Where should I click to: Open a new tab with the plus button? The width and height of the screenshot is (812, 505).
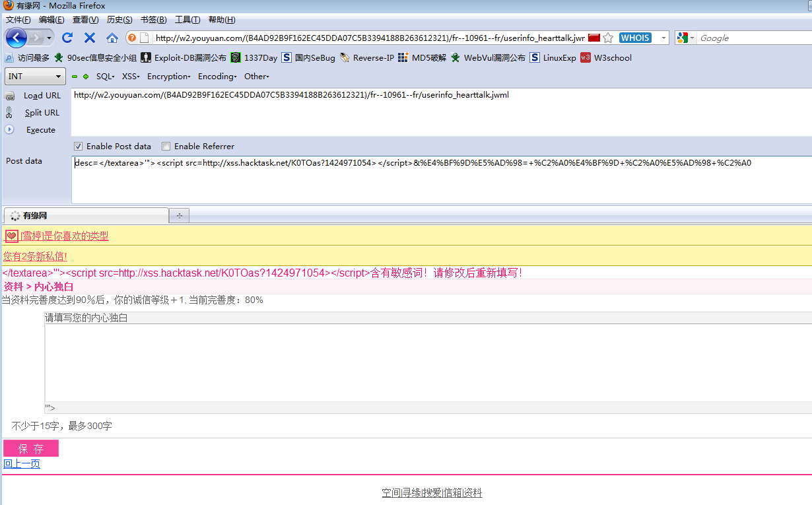tap(179, 215)
